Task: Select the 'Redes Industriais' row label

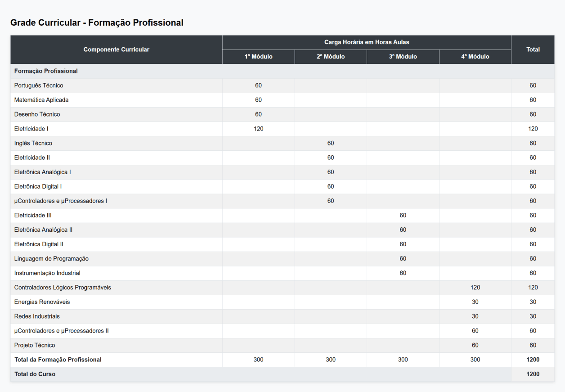Action: pyautogui.click(x=37, y=316)
